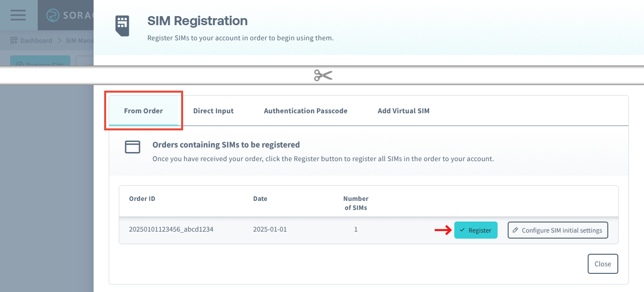Register the SIMs from order 20250101123456_abcd1234
644x292 pixels.
coord(475,230)
